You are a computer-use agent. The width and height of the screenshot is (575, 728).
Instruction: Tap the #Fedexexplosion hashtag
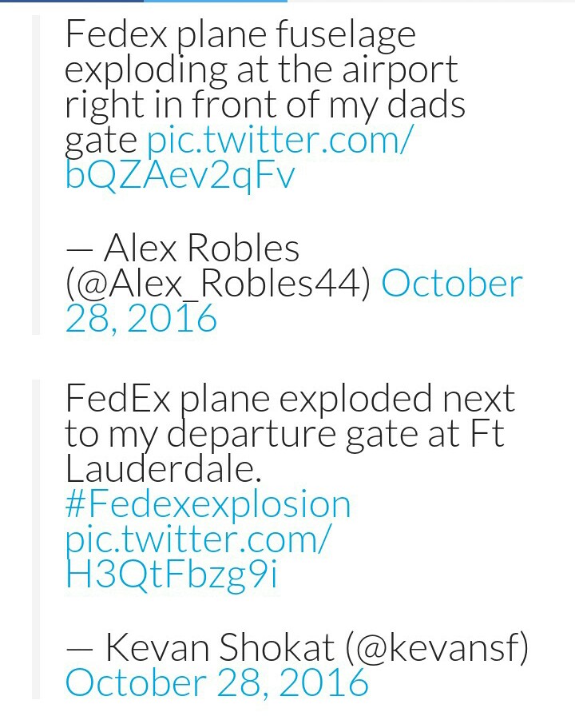click(x=208, y=504)
